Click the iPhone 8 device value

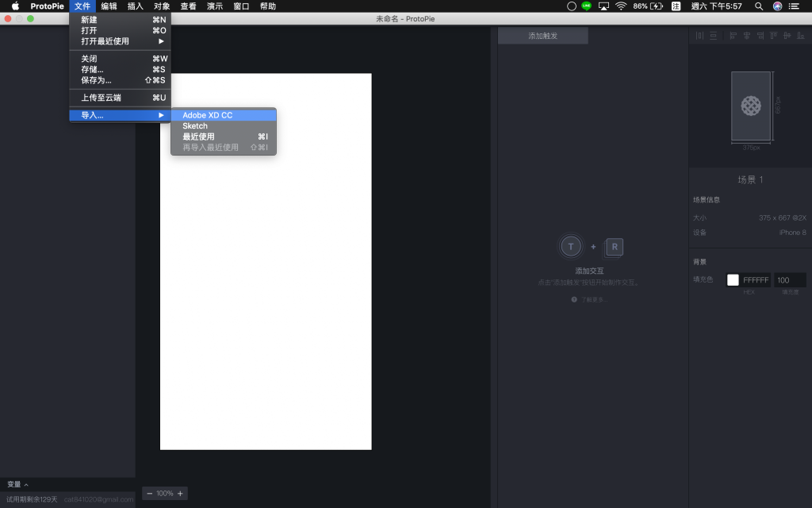click(793, 233)
